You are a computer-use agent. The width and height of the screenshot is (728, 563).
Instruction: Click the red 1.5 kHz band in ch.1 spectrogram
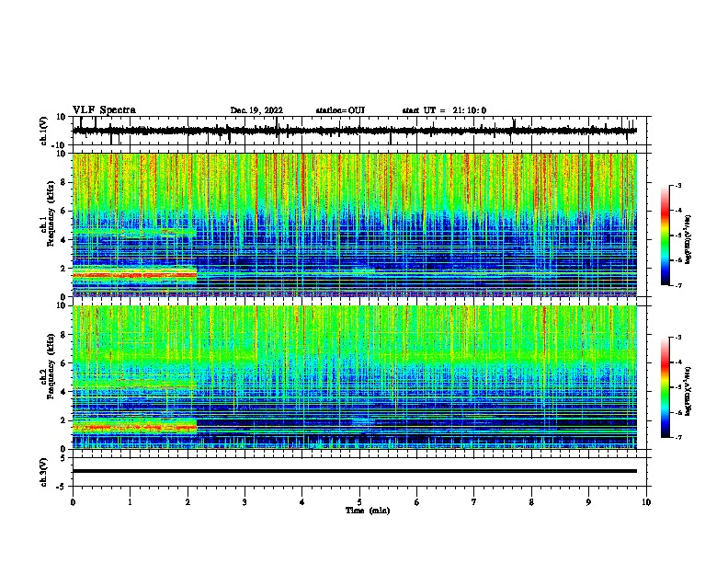(x=134, y=275)
